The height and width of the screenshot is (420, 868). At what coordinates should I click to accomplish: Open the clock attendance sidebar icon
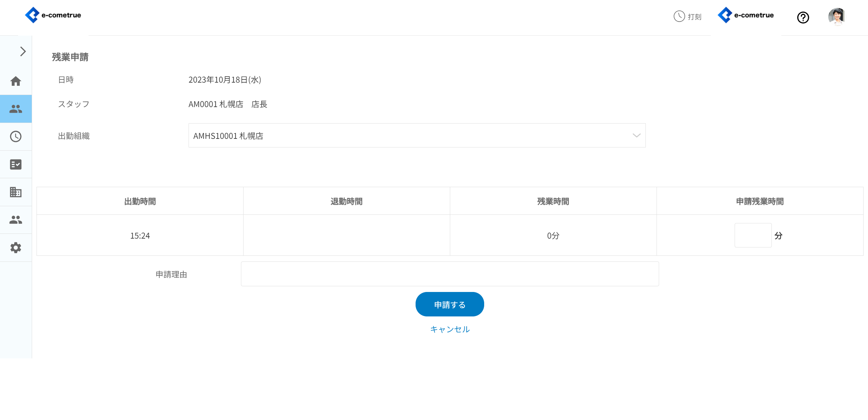click(16, 137)
